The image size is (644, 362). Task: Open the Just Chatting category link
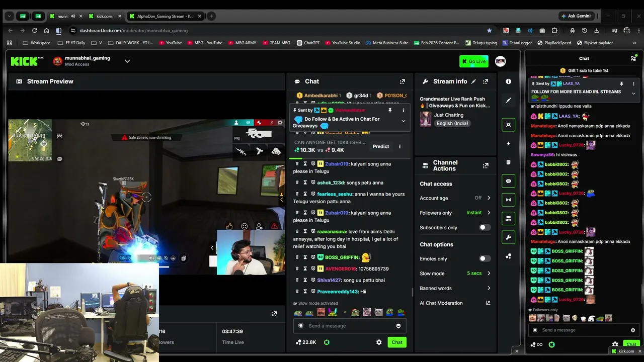[449, 115]
